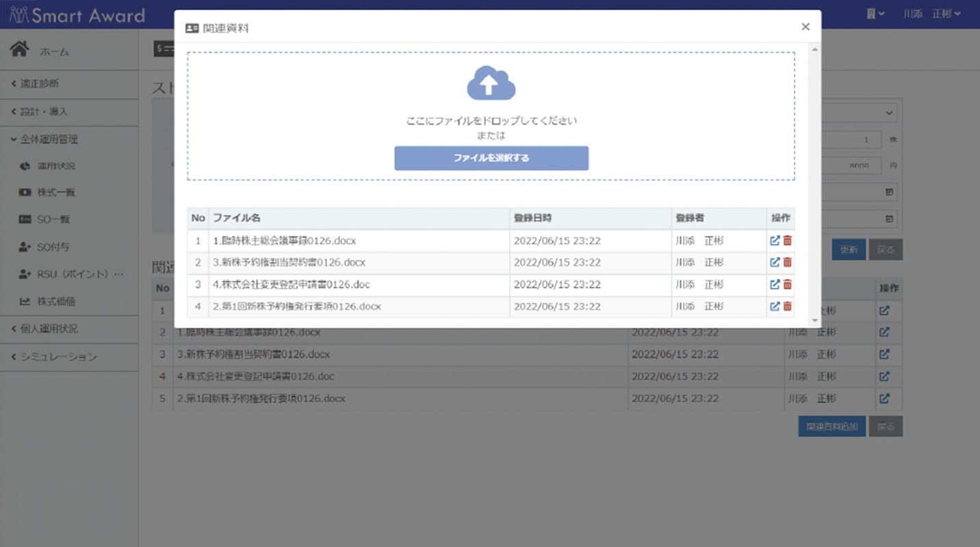Click the RSU（ポイント） person-plus icon
Image resolution: width=980 pixels, height=547 pixels.
pyautogui.click(x=25, y=274)
